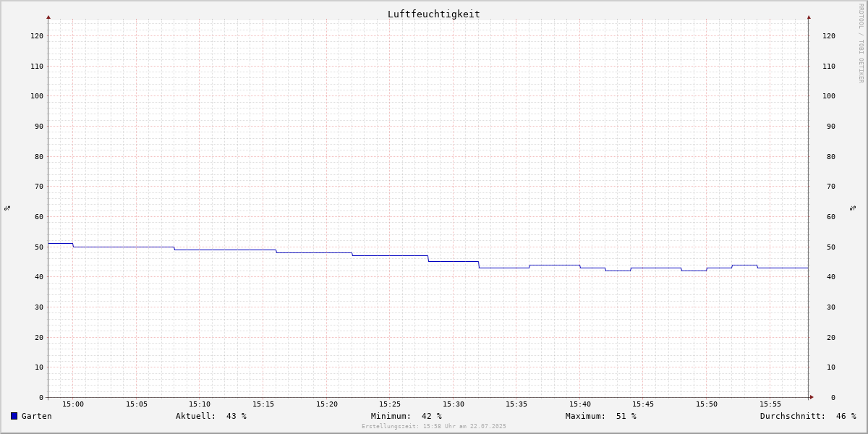Image resolution: width=868 pixels, height=434 pixels.
Task: Click the blue line segment at 48 %
Action: coord(314,252)
